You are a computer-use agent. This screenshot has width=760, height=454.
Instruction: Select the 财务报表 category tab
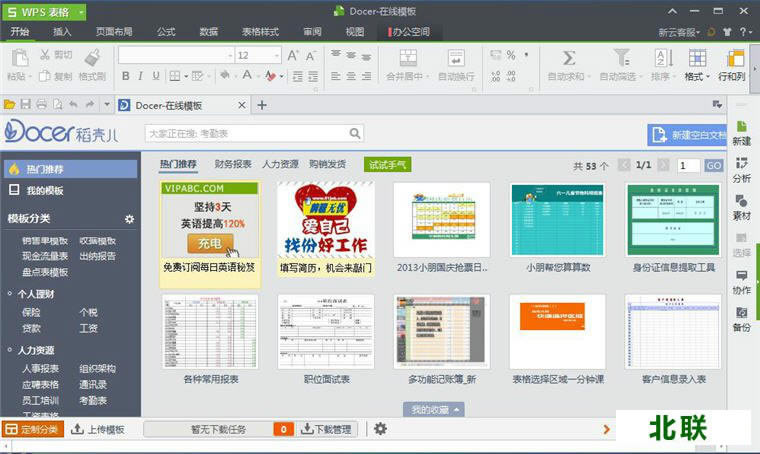tap(233, 164)
